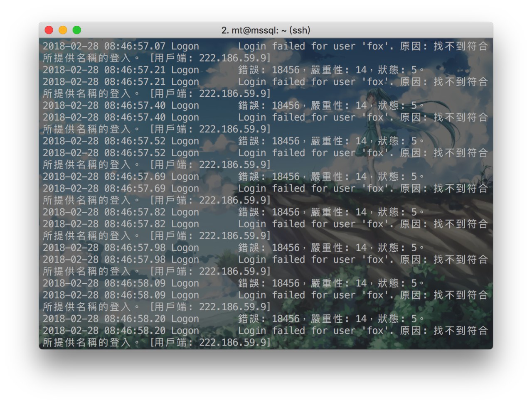The height and width of the screenshot is (405, 532).
Task: Select the 08:46:57.69 錯誤: 18456 log line
Action: (x=233, y=177)
